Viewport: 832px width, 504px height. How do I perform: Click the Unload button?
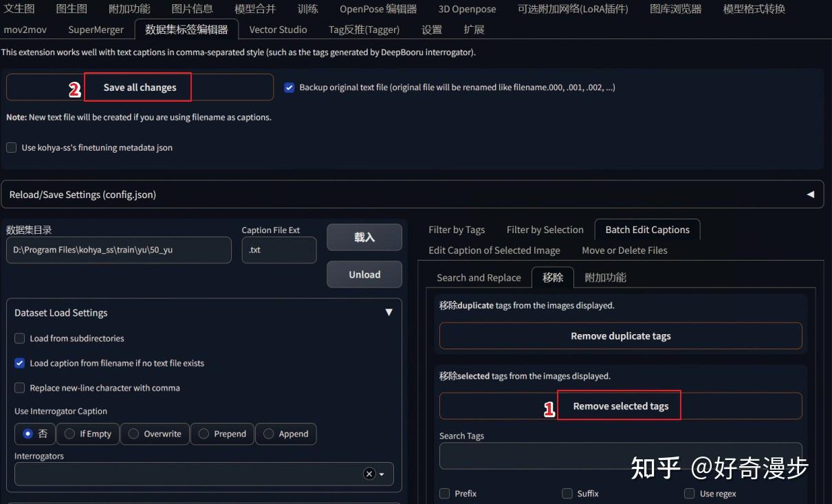tap(364, 274)
